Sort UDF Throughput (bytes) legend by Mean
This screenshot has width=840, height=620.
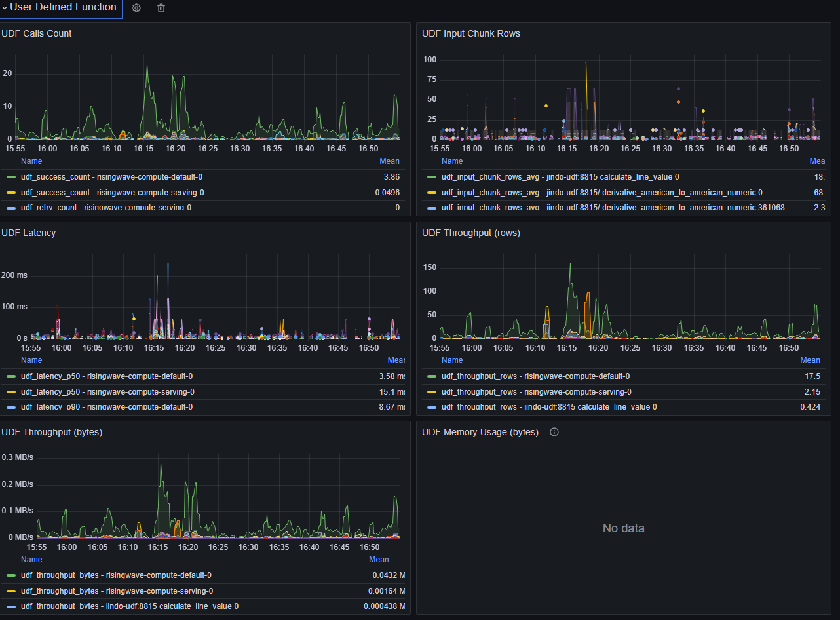click(x=379, y=560)
